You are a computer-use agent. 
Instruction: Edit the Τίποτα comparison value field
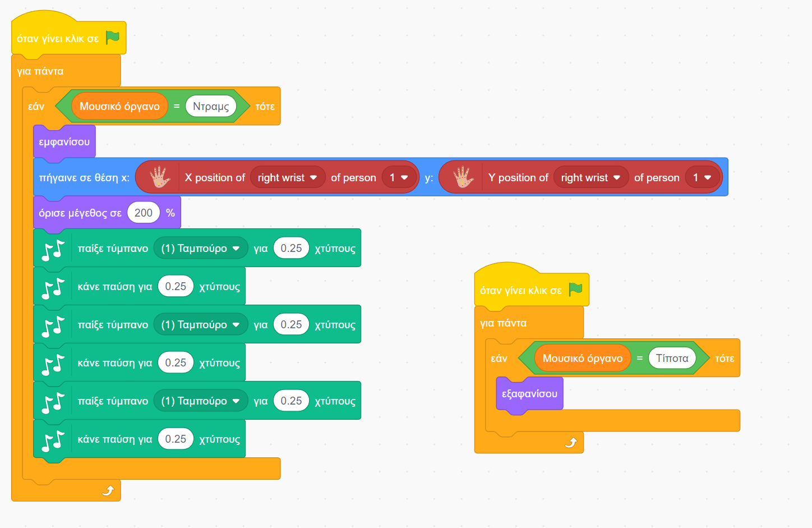coord(672,358)
